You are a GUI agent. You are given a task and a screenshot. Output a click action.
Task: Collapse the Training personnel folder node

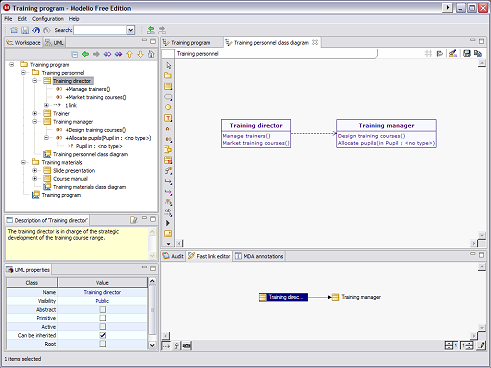click(23, 73)
